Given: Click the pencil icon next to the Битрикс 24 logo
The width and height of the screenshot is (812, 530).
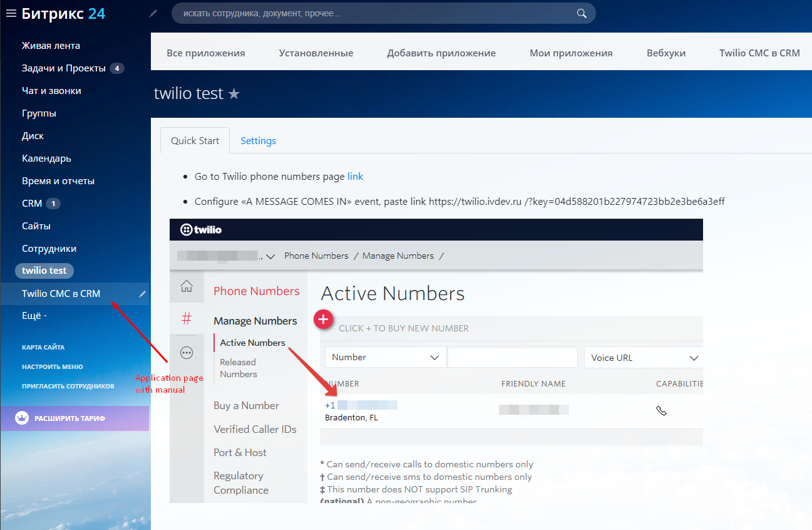Looking at the screenshot, I should [153, 13].
